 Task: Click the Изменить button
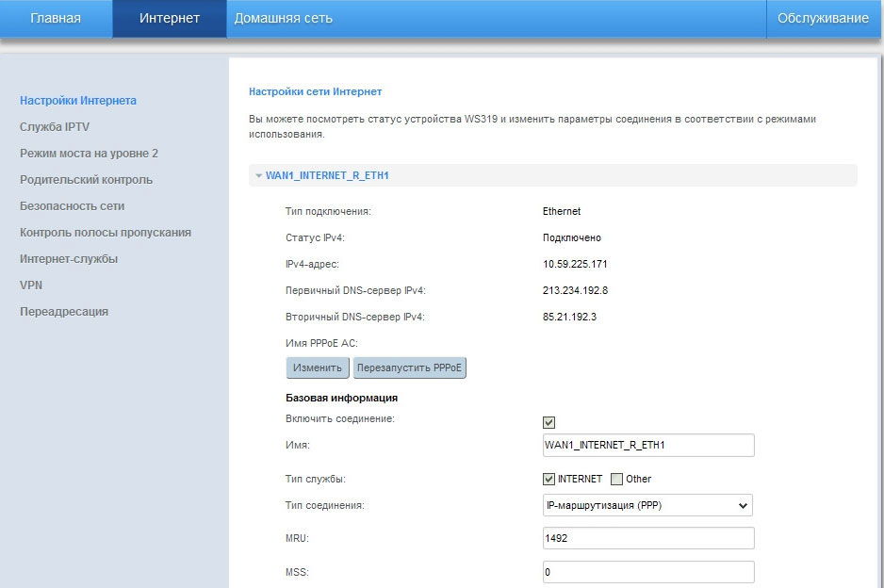[x=318, y=367]
